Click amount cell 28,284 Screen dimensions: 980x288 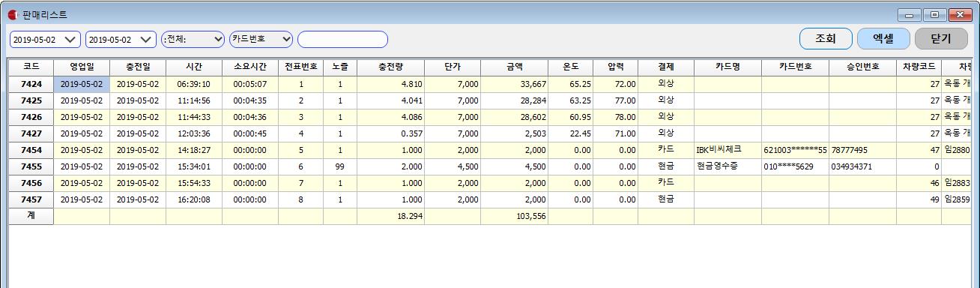[515, 100]
